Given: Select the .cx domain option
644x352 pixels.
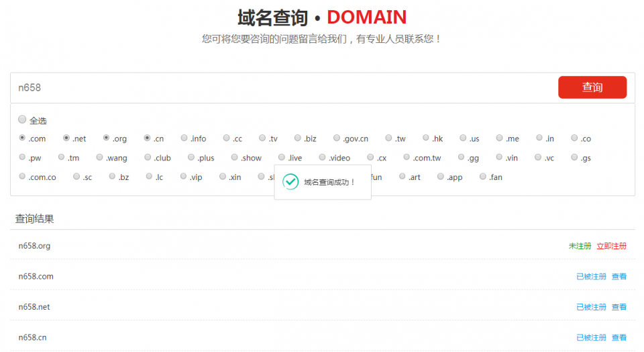Looking at the screenshot, I should [x=370, y=157].
